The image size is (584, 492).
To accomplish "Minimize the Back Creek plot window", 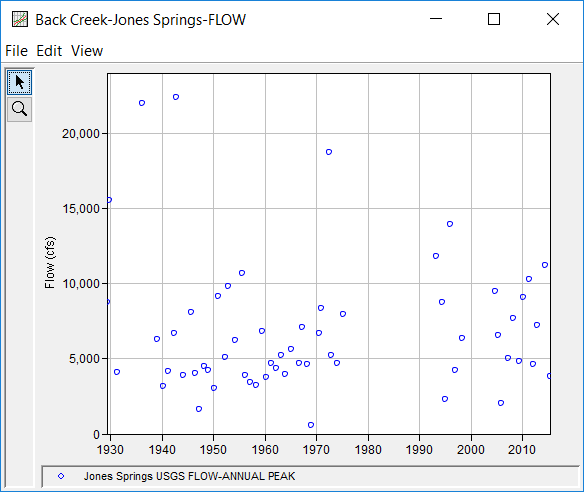I will pos(436,19).
